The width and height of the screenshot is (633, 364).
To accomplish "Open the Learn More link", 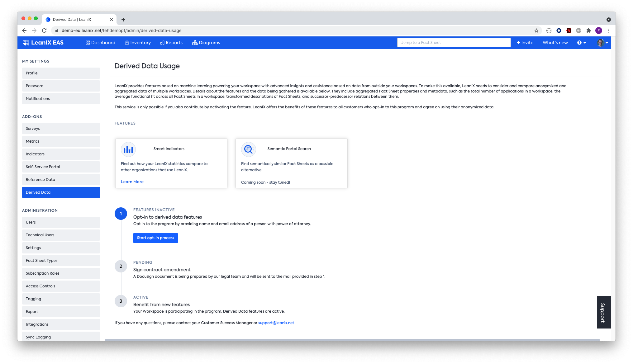I will coord(132,182).
